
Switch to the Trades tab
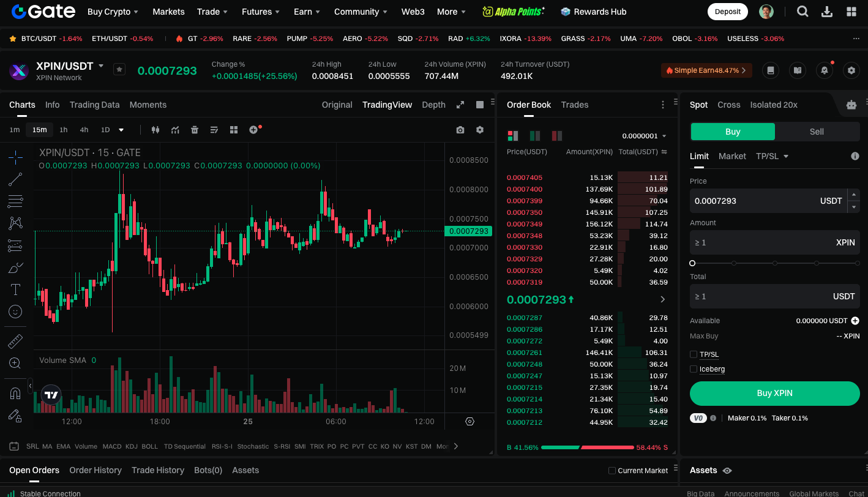point(575,105)
